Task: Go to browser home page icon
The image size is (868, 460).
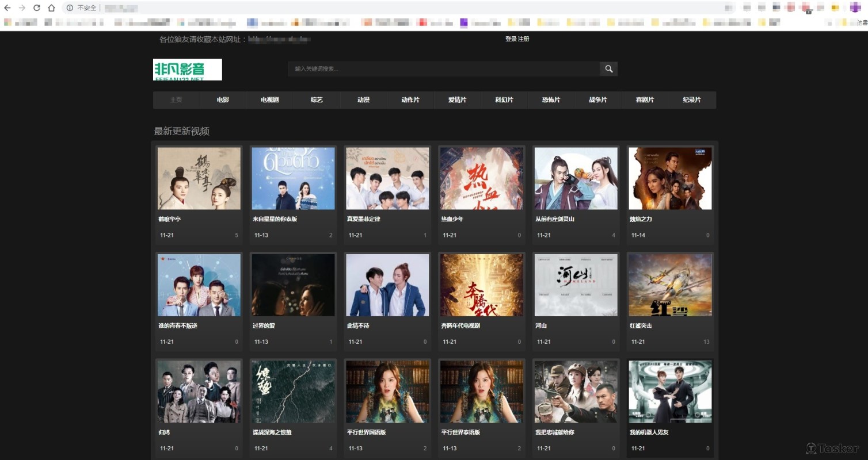Action: click(51, 8)
